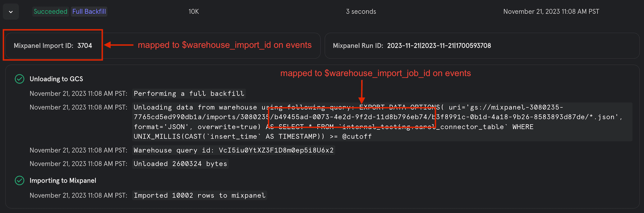644x213 pixels.
Task: Click the timestamp beside 'Imported 10002 rows'
Action: pos(78,195)
